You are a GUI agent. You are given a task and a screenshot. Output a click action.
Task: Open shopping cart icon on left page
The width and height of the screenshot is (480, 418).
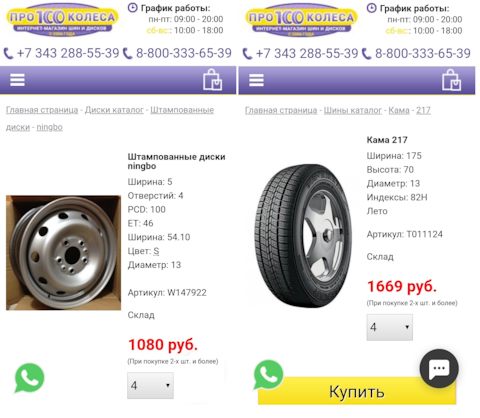(213, 80)
